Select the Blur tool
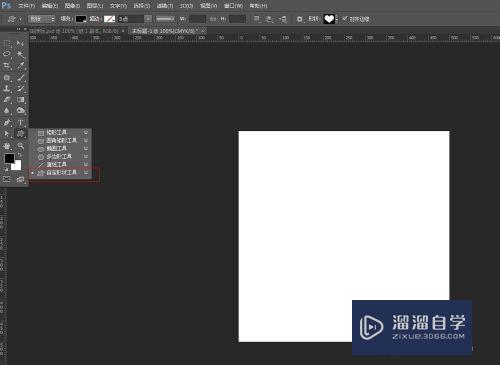 click(x=7, y=111)
